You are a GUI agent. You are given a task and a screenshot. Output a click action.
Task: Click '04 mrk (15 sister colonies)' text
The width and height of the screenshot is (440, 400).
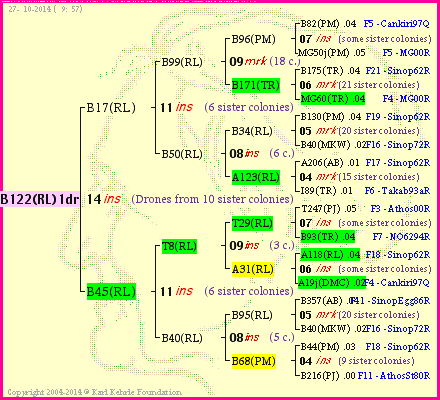[359, 177]
